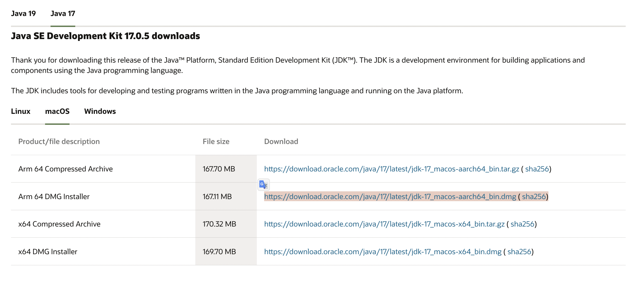Open sha256 link for Arm 64 DMG
The height and width of the screenshot is (283, 644).
(x=534, y=197)
